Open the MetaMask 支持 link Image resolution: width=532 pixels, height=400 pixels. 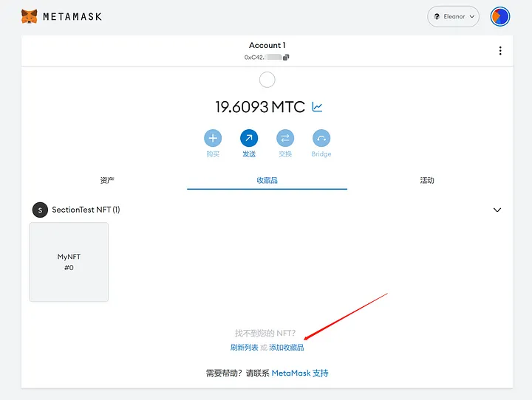[x=300, y=373]
